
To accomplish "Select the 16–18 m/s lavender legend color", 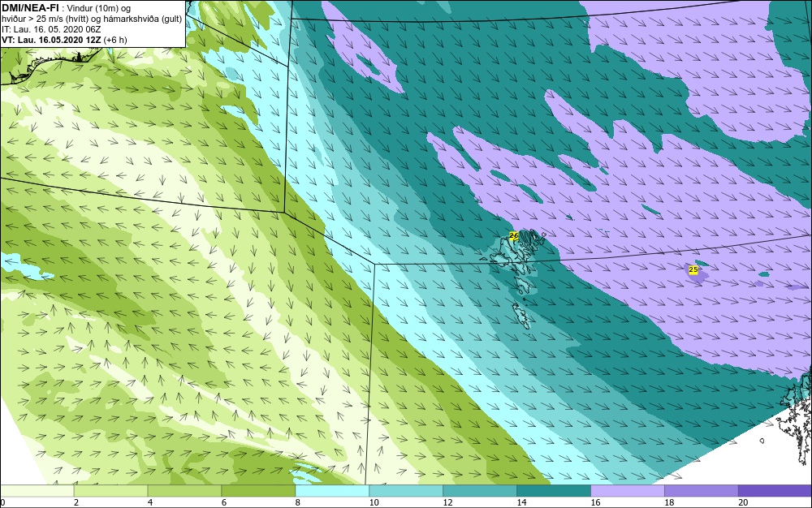I will 628,491.
